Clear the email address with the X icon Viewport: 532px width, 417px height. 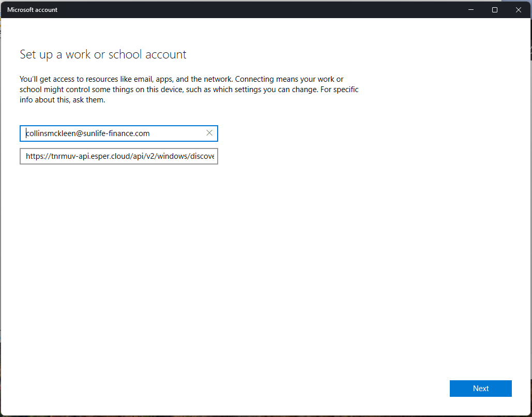[209, 133]
